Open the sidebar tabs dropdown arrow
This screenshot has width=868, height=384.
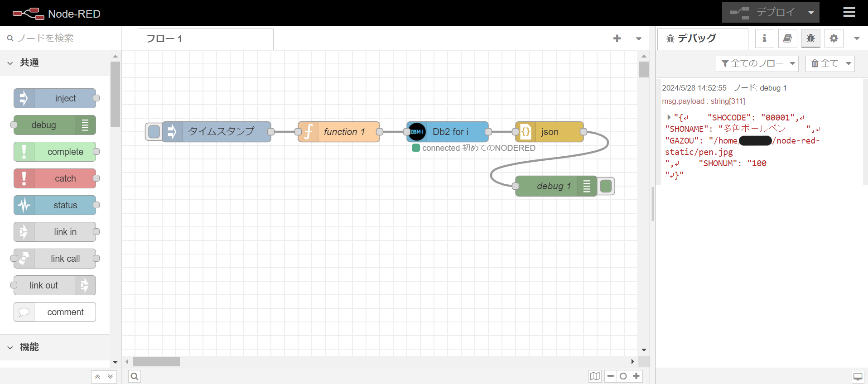(857, 38)
